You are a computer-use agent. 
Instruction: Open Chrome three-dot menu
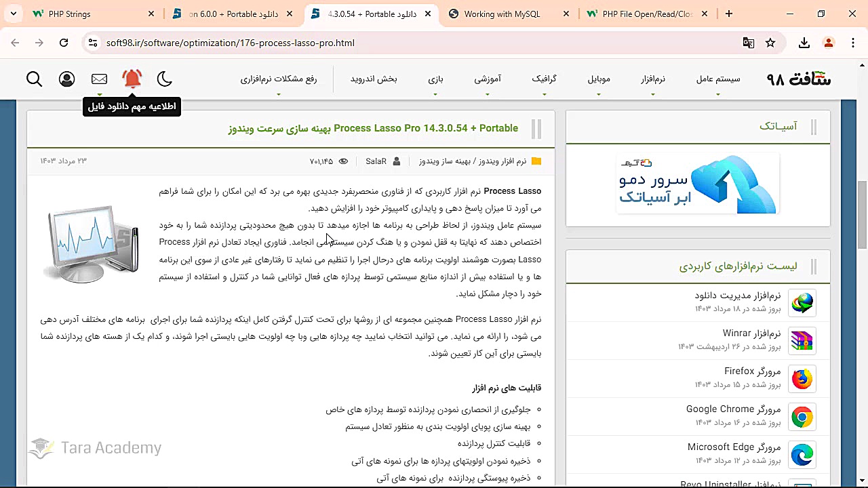(853, 43)
